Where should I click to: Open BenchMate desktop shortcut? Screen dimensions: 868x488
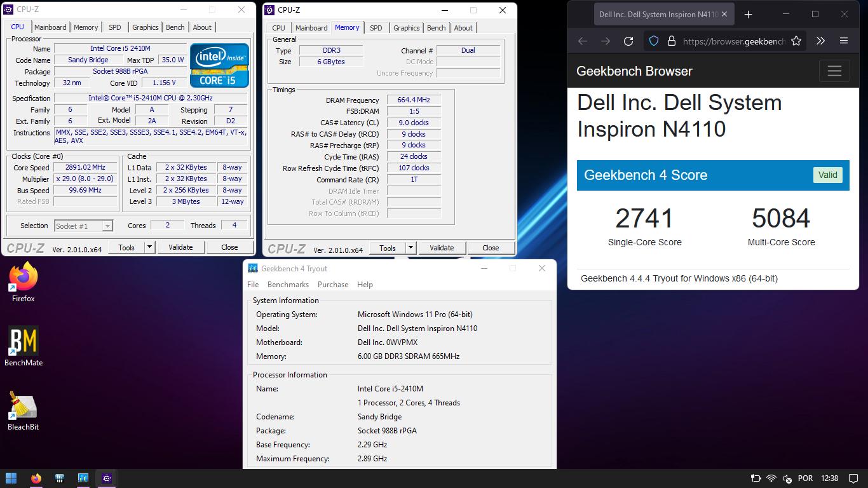pyautogui.click(x=24, y=347)
